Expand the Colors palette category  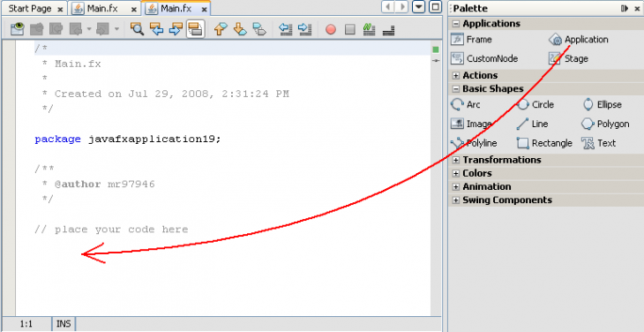click(455, 173)
